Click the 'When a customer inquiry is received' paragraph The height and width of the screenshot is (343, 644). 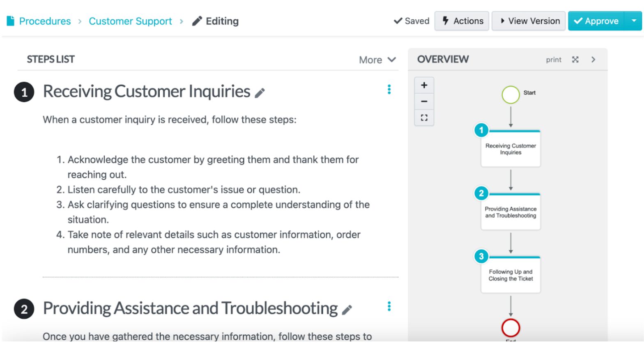pyautogui.click(x=170, y=120)
